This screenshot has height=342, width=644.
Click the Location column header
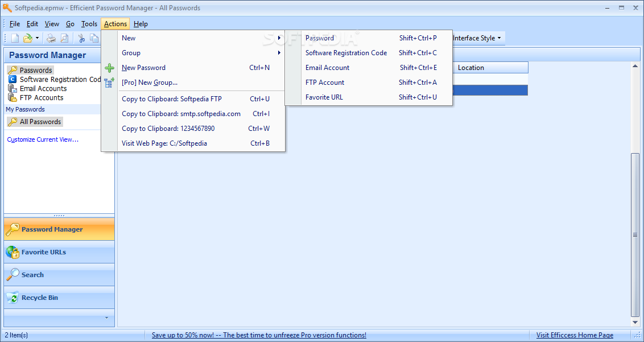490,67
